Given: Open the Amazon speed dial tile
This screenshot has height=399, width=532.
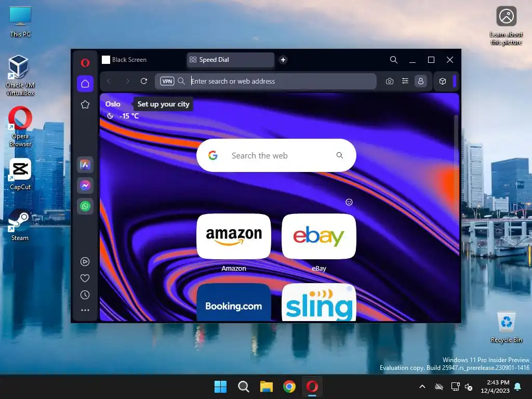Looking at the screenshot, I should (x=234, y=236).
